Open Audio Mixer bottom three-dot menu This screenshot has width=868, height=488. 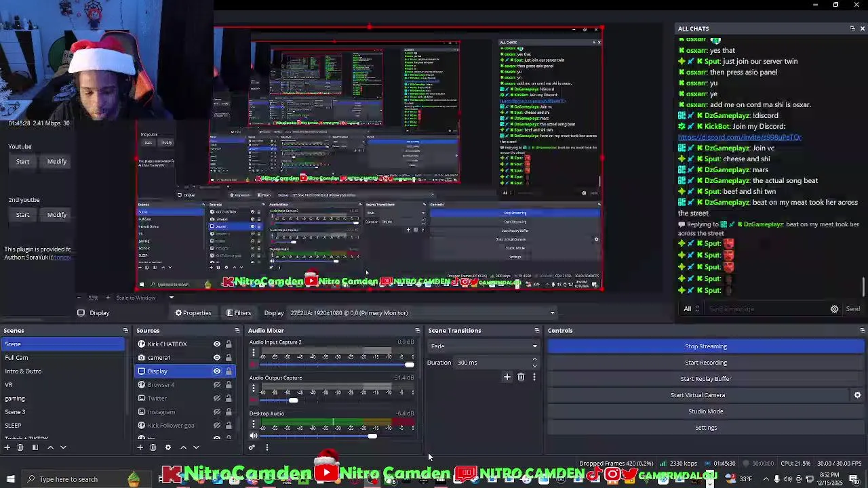[267, 447]
